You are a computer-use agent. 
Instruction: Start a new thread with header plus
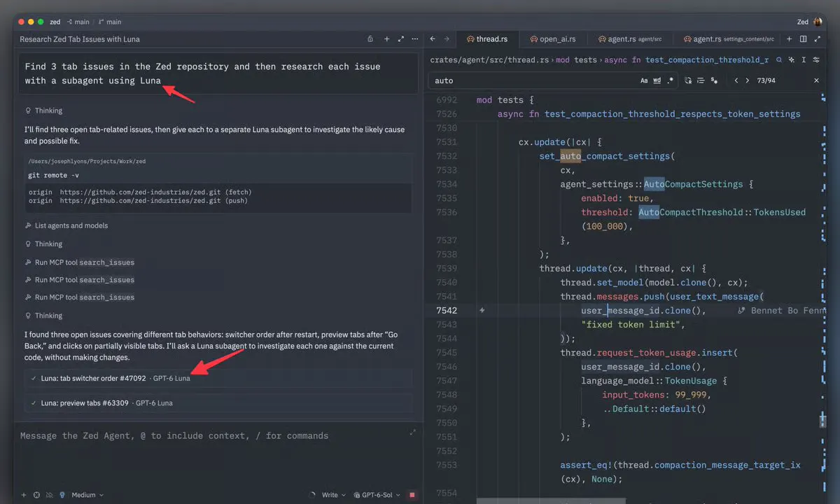tap(386, 39)
